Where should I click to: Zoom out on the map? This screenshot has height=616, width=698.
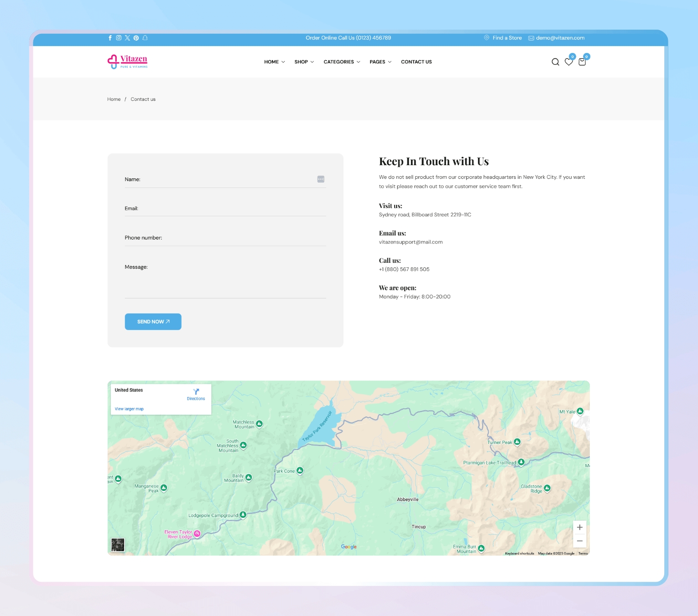[x=579, y=541]
